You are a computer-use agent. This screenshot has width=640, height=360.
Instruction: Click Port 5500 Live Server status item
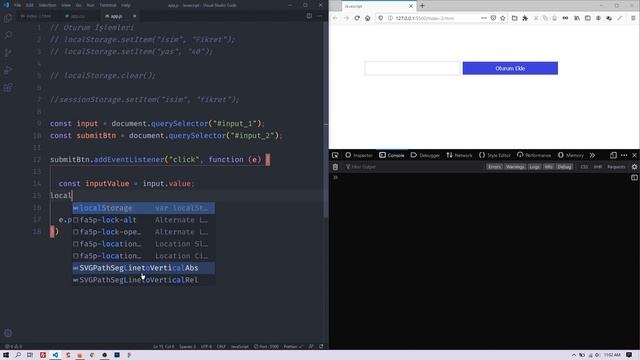[266, 347]
